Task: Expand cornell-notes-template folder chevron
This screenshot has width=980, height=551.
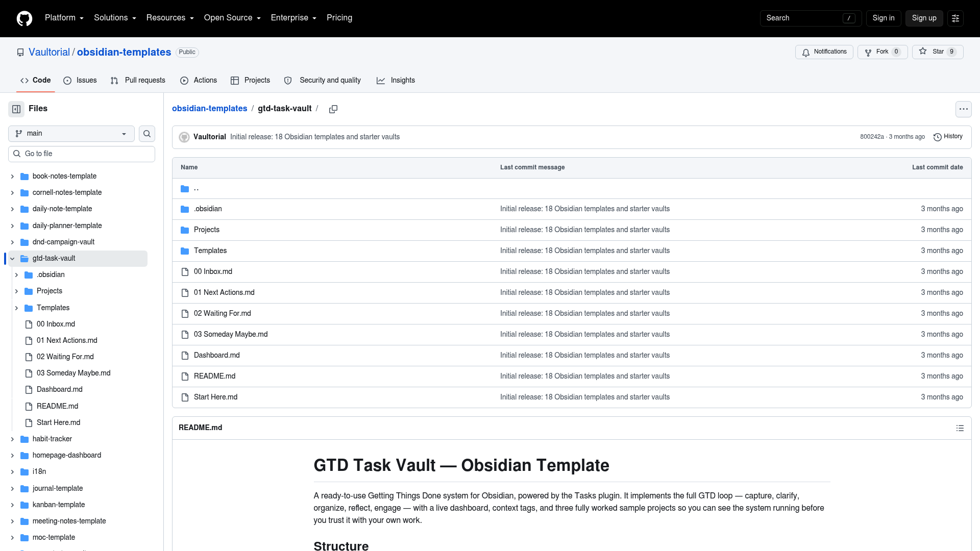Action: click(12, 193)
